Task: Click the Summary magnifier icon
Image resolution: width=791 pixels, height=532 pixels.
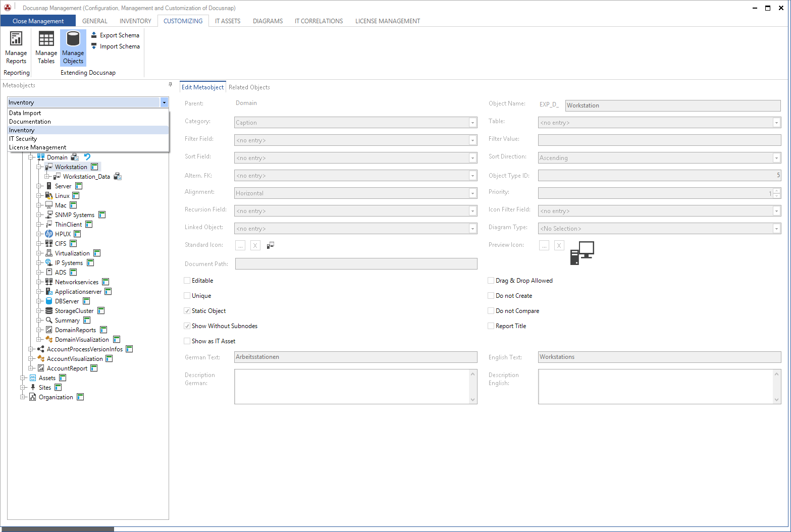Action: tap(49, 320)
